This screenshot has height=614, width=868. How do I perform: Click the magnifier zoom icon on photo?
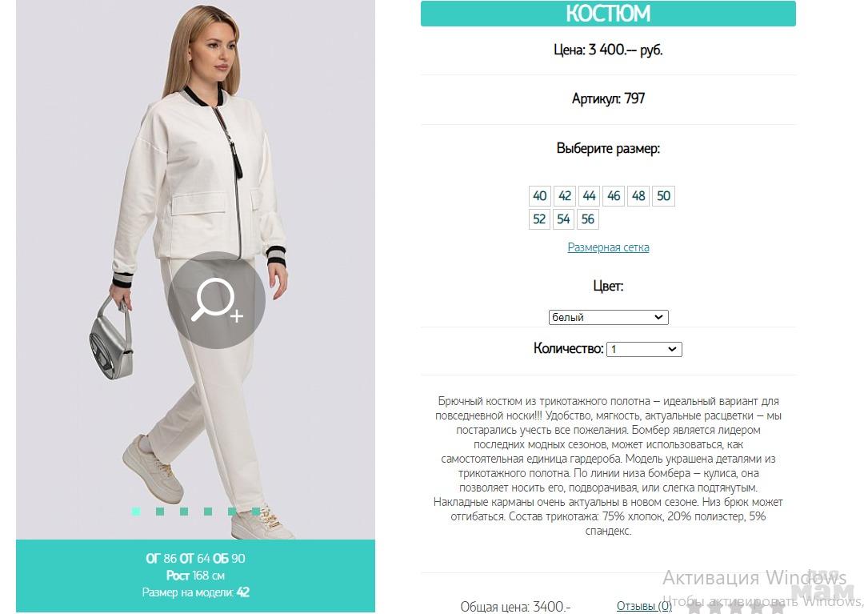pos(217,300)
